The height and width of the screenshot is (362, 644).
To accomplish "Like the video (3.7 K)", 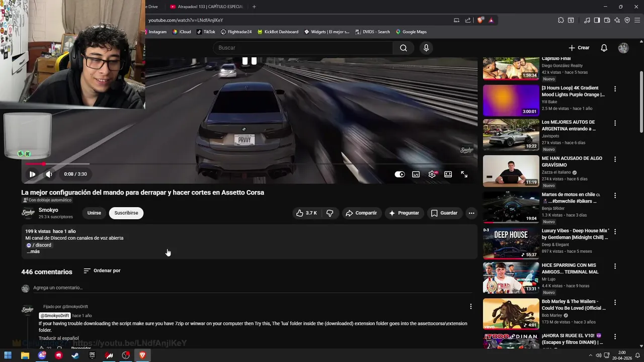I will pos(306,213).
